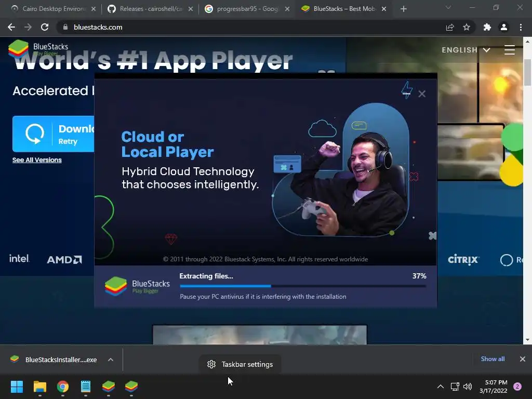Image resolution: width=532 pixels, height=399 pixels.
Task: Click Show all downloads link
Action: (493, 358)
